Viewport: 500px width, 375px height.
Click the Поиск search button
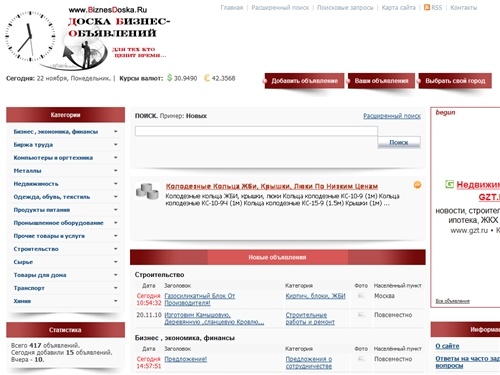pyautogui.click(x=399, y=142)
